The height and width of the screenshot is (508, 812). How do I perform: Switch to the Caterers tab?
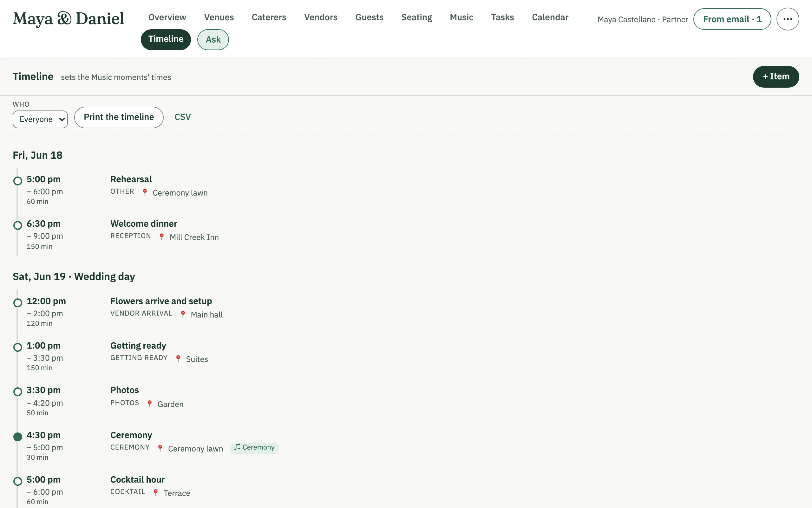click(269, 17)
